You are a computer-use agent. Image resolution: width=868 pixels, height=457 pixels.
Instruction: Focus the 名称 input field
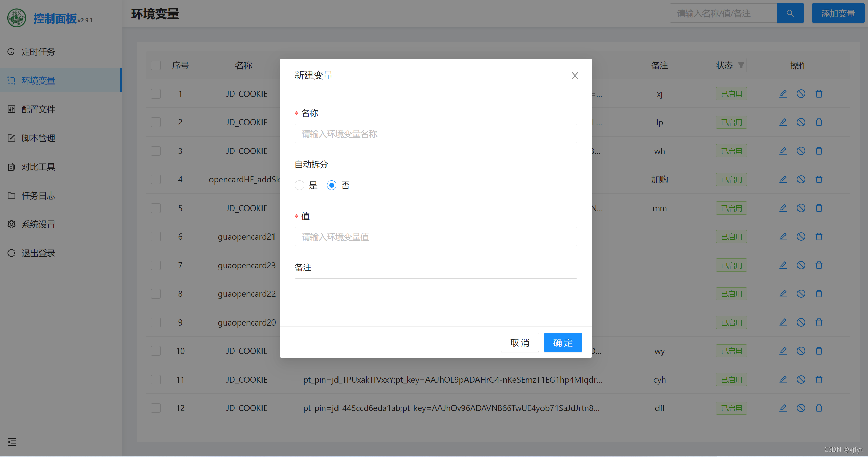click(436, 134)
